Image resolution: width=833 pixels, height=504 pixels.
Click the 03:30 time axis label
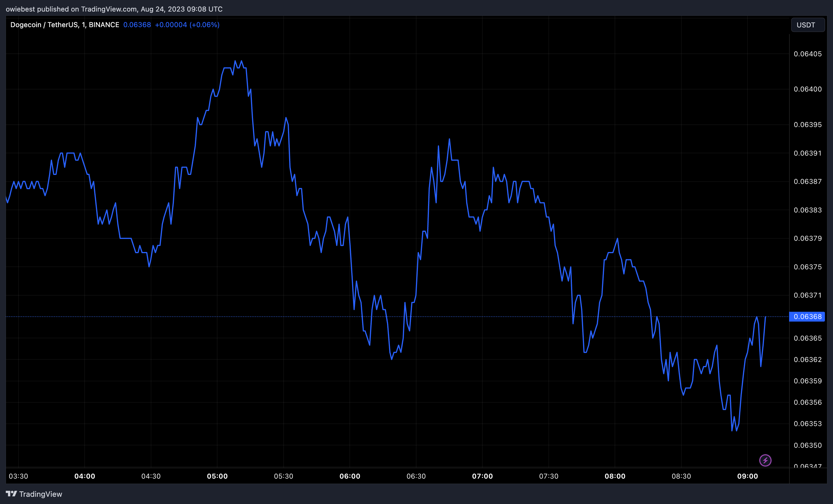tap(18, 476)
